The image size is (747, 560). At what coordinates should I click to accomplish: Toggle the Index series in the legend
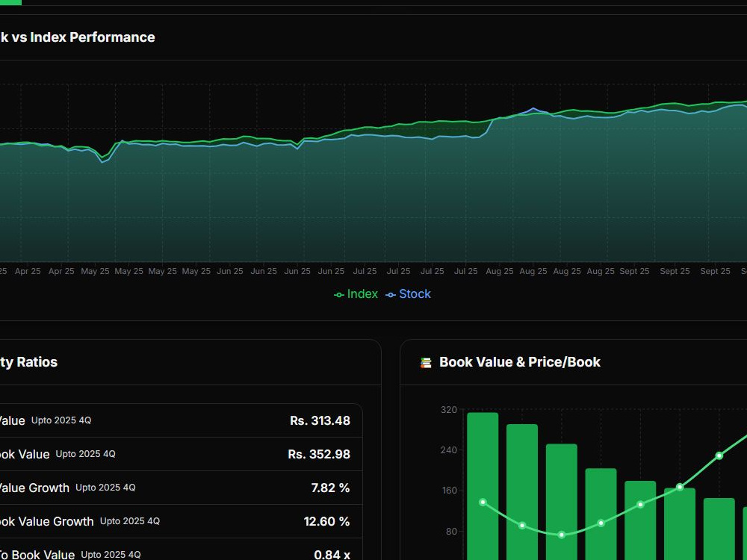pyautogui.click(x=356, y=294)
